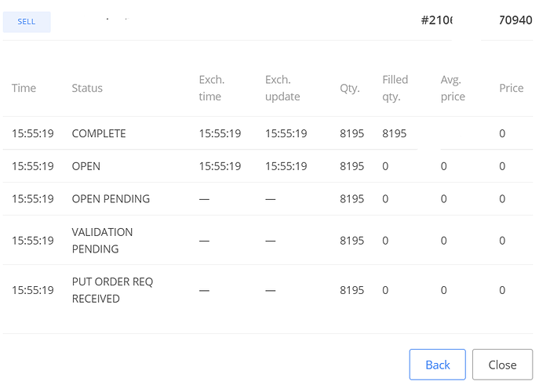Click the Price column header
The image size is (539, 392).
tap(512, 88)
